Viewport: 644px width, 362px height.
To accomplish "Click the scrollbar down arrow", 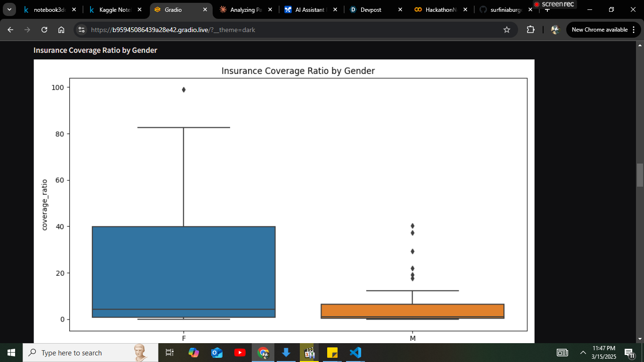I will pyautogui.click(x=640, y=338).
